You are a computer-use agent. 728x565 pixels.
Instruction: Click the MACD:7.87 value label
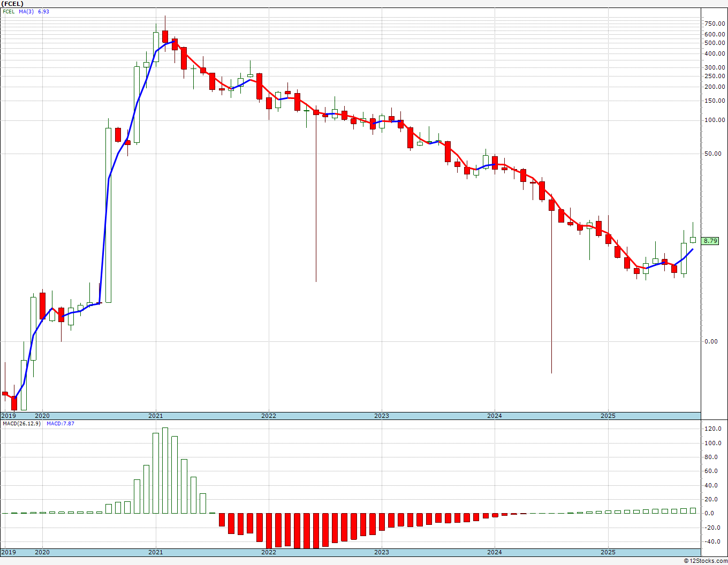coord(60,424)
